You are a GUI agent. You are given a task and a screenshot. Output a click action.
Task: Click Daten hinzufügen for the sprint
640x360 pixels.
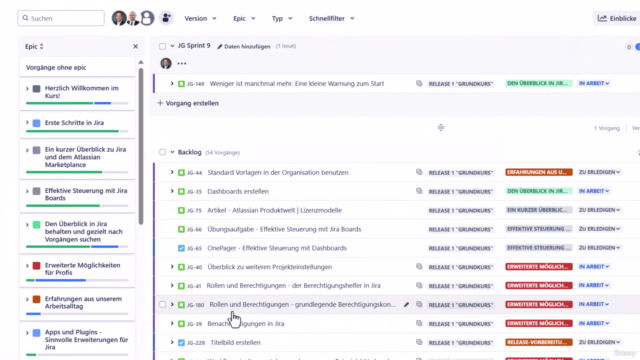pos(244,47)
